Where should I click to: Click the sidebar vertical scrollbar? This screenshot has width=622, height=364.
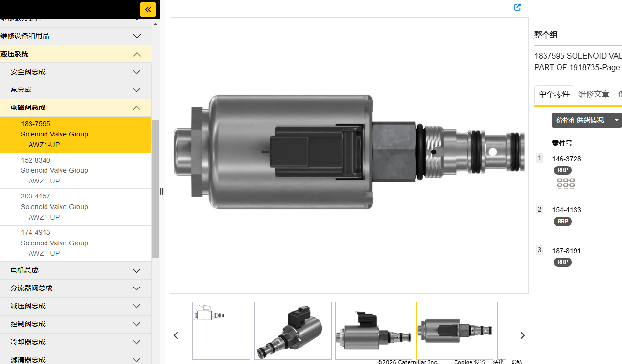[x=155, y=189]
